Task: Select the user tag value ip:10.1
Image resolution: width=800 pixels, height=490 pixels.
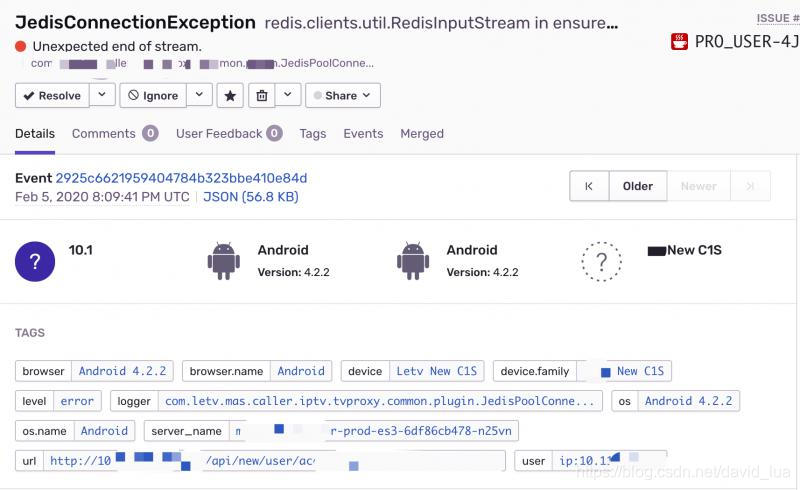Action: click(610, 461)
